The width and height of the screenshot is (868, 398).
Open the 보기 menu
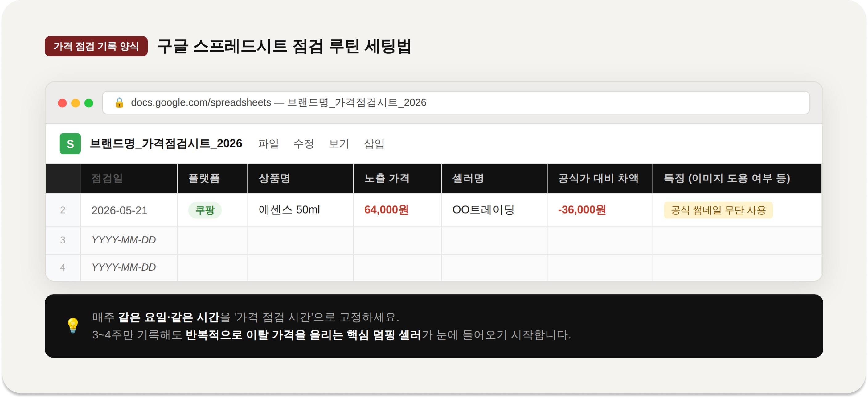(x=339, y=144)
